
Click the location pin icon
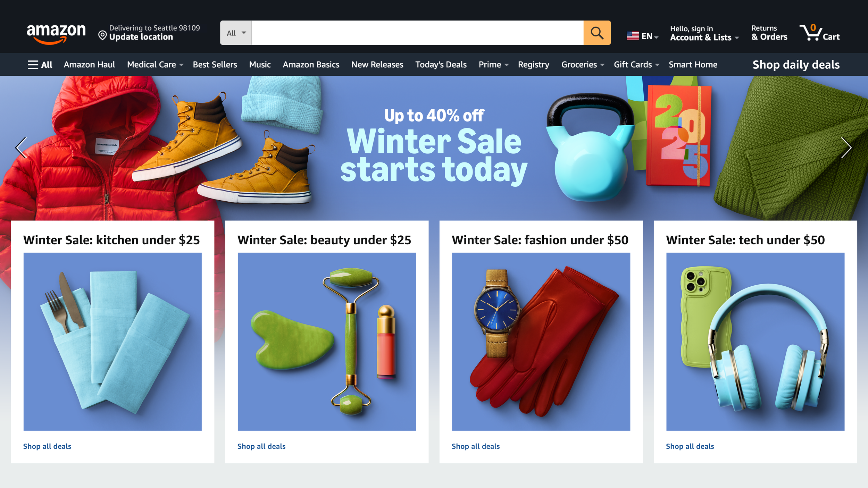tap(102, 35)
